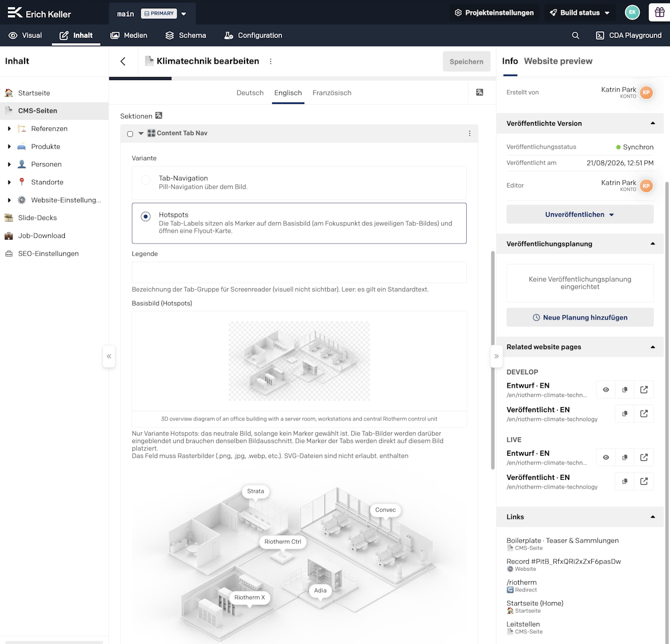Screen dimensions: 670x644
Task: Copy link for LIVE Veröffentlicht EN
Action: 625,481
